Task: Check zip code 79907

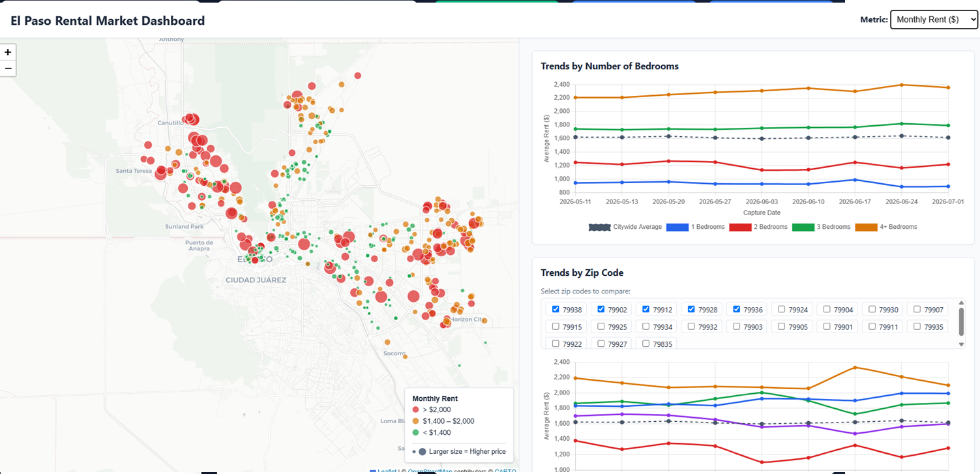Action: pos(917,310)
